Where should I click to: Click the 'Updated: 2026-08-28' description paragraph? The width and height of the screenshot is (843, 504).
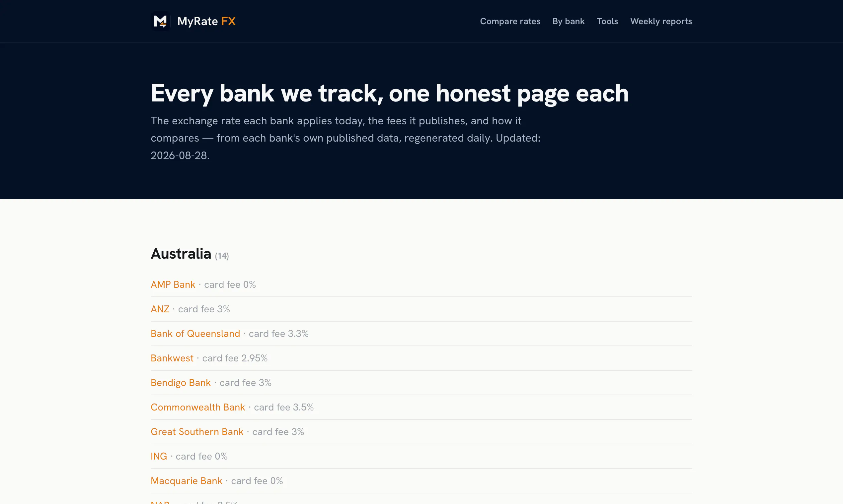[x=345, y=138]
